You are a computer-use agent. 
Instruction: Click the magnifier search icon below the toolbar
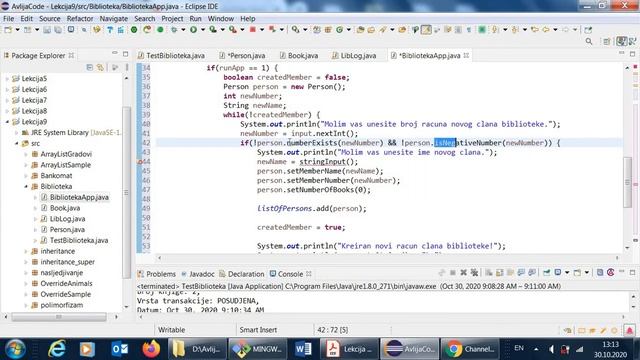pyautogui.click(x=589, y=41)
